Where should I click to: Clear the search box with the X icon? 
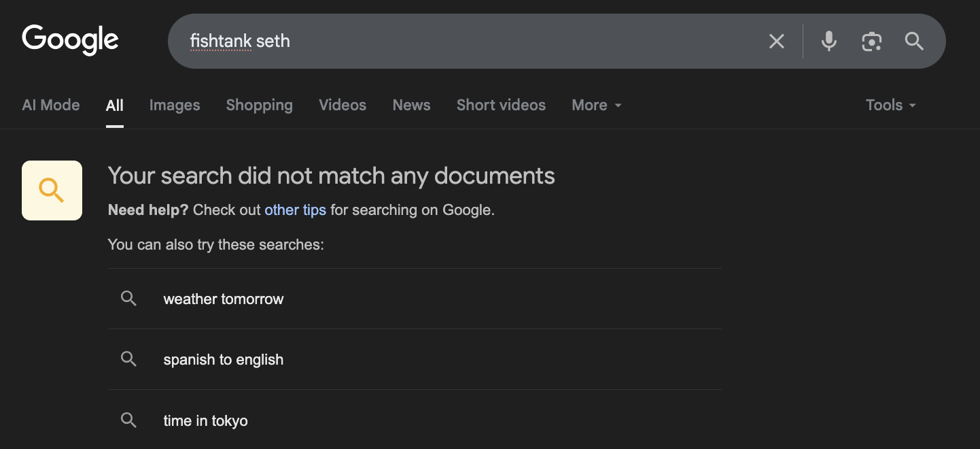point(777,41)
